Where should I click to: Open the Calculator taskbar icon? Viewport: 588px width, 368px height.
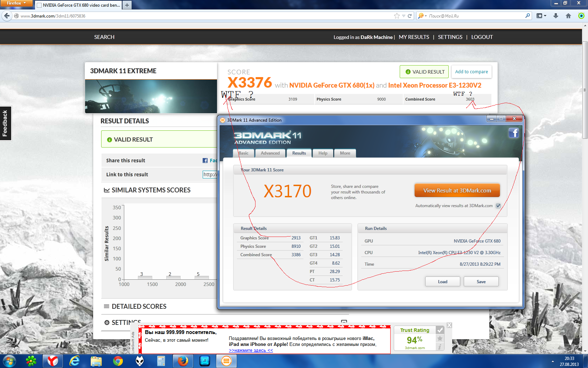161,361
